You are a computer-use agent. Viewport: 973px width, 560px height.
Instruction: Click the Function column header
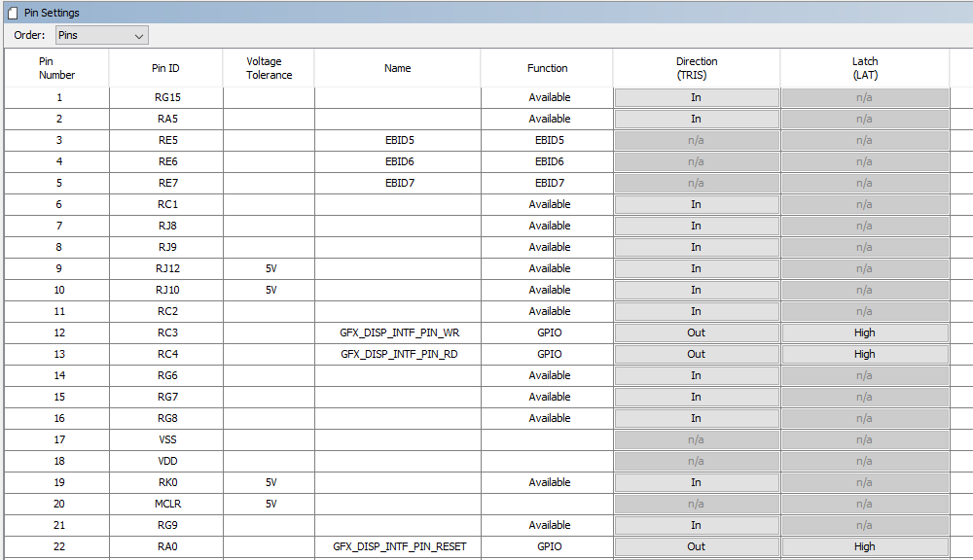[547, 68]
